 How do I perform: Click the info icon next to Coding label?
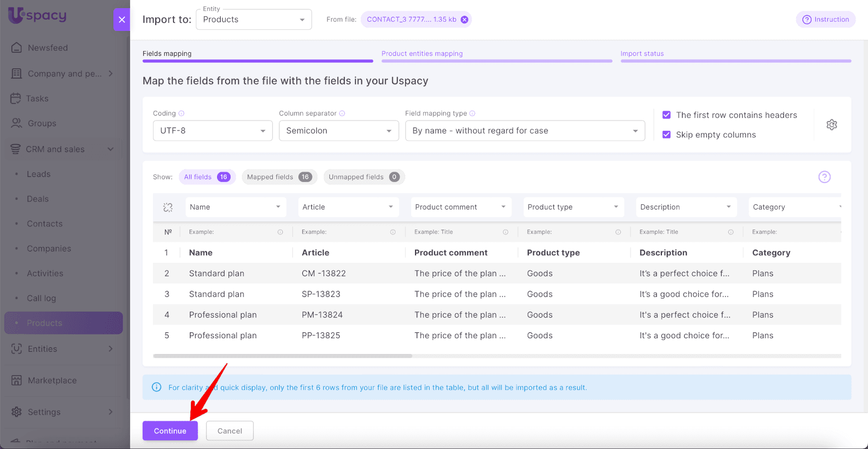[182, 113]
